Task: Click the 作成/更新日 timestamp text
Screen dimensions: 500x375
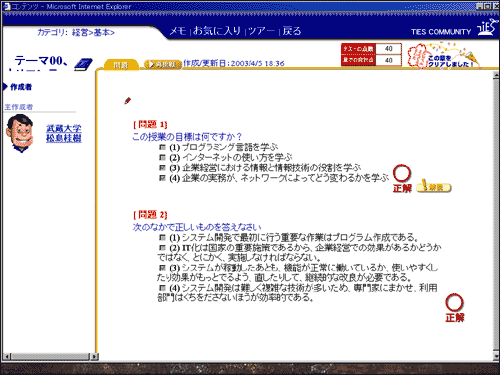Action: pos(234,63)
